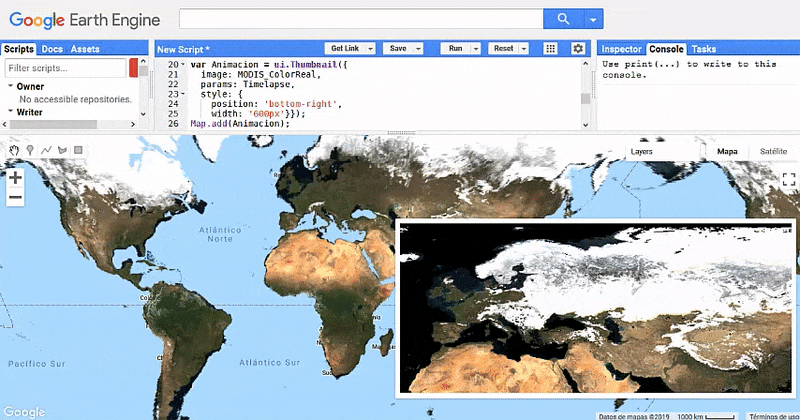The height and width of the screenshot is (420, 800).
Task: Click scripts panel scroll down arrow
Action: click(x=143, y=114)
